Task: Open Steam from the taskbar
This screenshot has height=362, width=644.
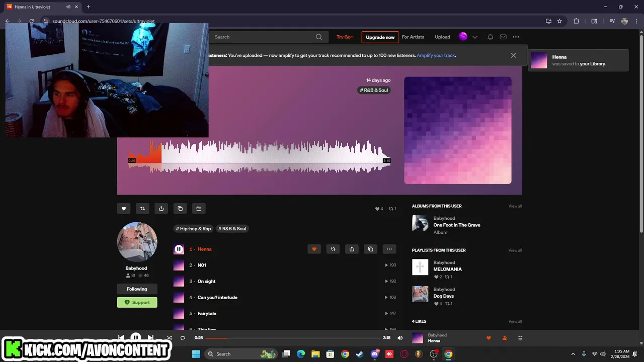Action: pyautogui.click(x=359, y=354)
